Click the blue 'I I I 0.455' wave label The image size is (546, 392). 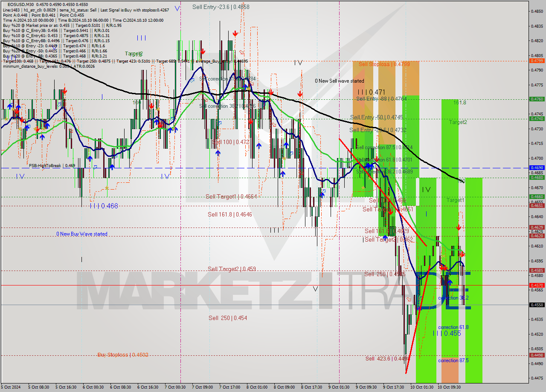point(447,333)
